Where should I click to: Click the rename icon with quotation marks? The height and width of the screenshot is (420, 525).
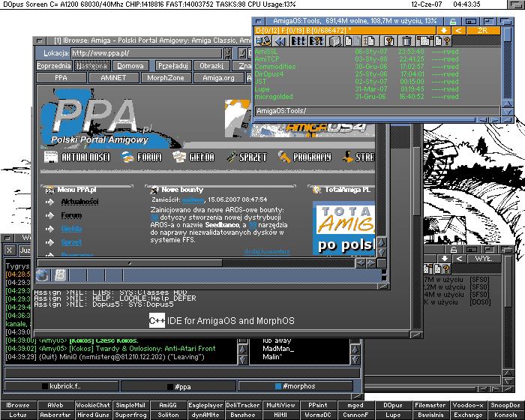pos(424,41)
